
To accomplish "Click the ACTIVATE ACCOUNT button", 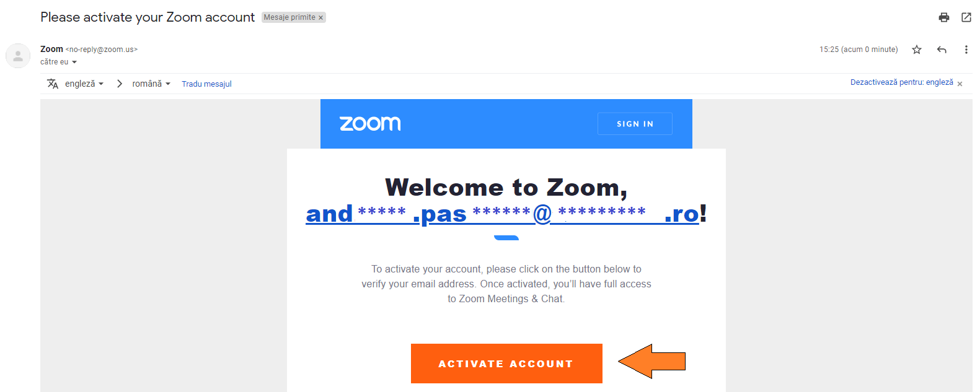I will 506,364.
